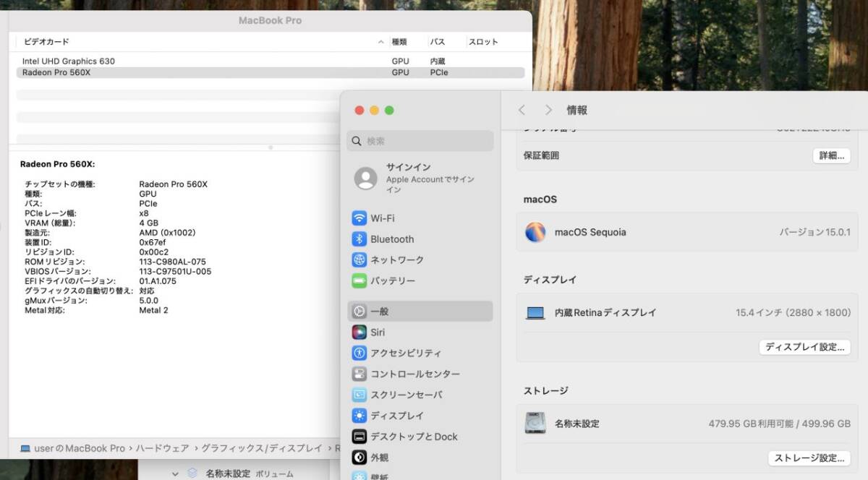Open アクセシビリティ accessibility icon
868x480 pixels.
pyautogui.click(x=359, y=353)
